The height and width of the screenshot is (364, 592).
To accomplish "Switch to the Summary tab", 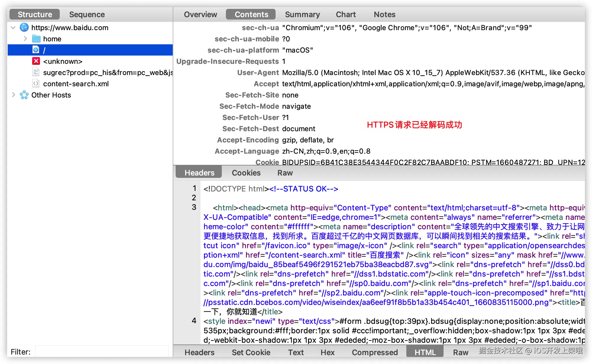I will pyautogui.click(x=302, y=14).
